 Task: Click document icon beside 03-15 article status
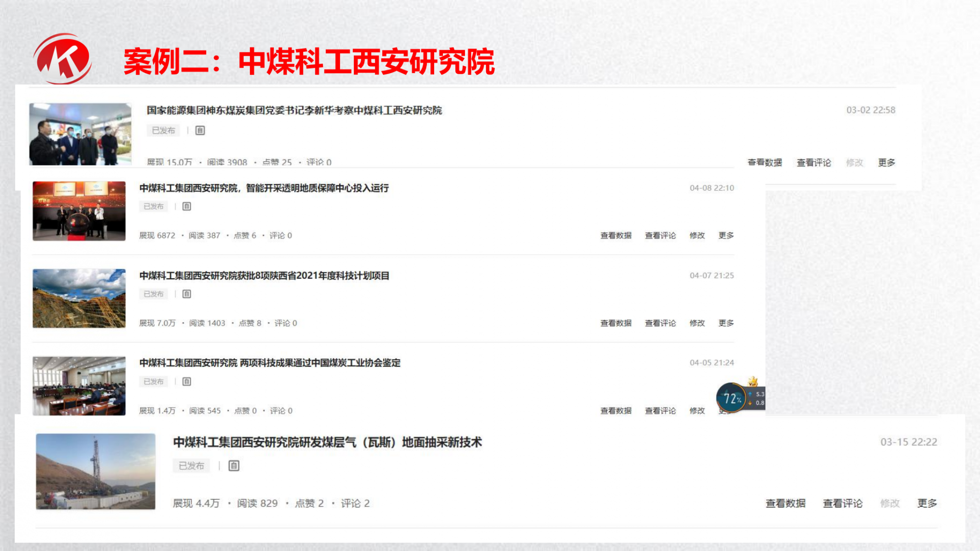pyautogui.click(x=234, y=466)
